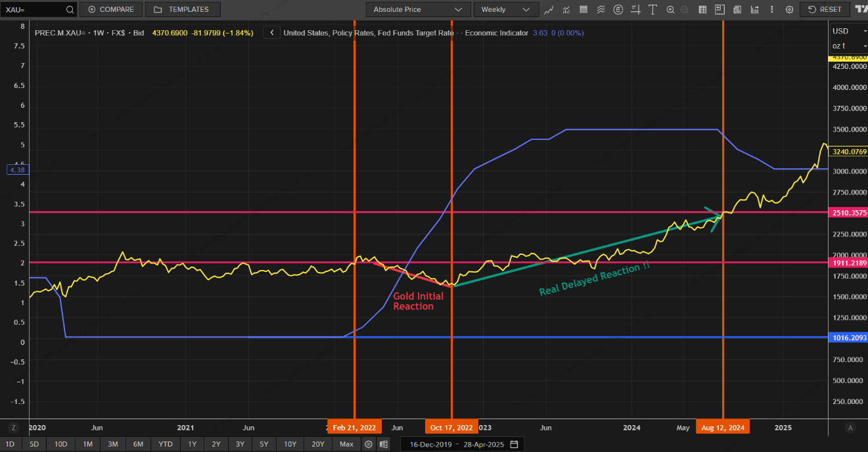Screen dimensions: 868x452
Task: Collapse the legend with the chevron arrow
Action: [272, 33]
